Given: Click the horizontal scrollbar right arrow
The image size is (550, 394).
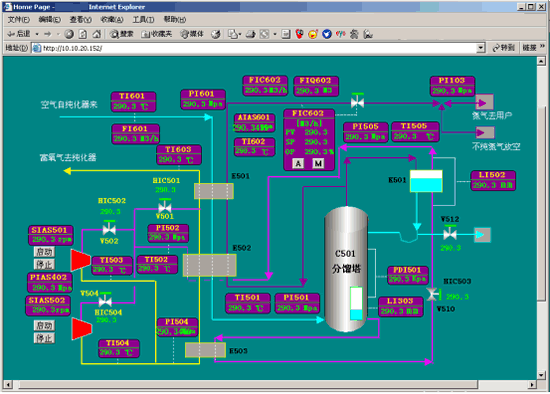Looking at the screenshot, I should (x=532, y=385).
